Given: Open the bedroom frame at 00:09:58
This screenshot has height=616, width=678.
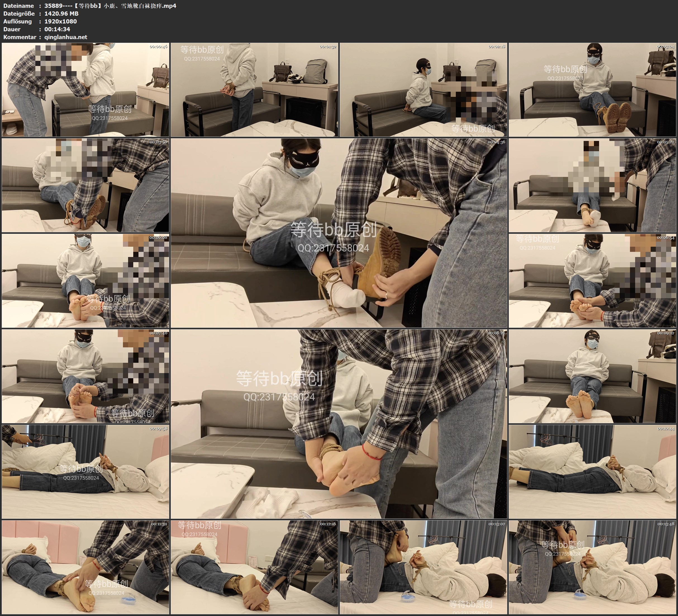Looking at the screenshot, I should click(x=85, y=472).
